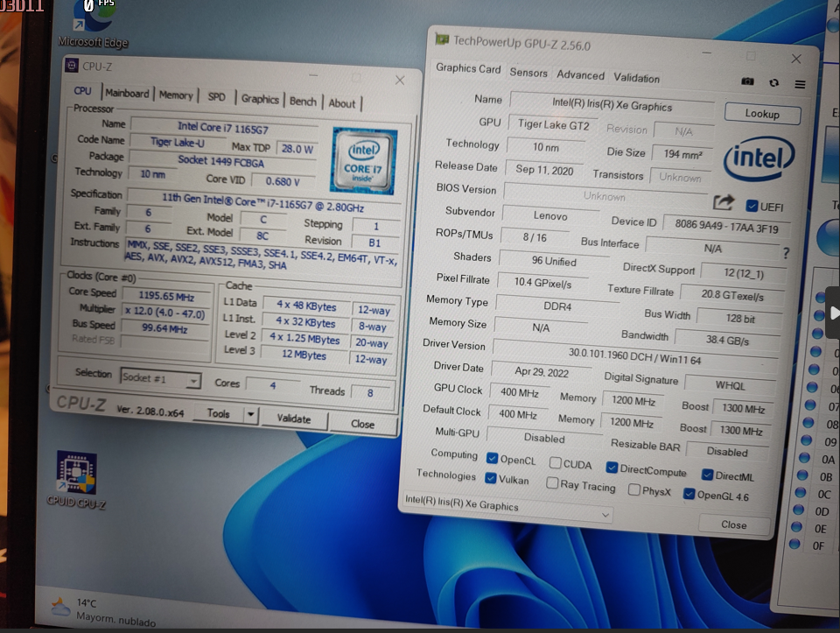840x633 pixels.
Task: Click the Close button in CPU-Z
Action: tap(362, 424)
